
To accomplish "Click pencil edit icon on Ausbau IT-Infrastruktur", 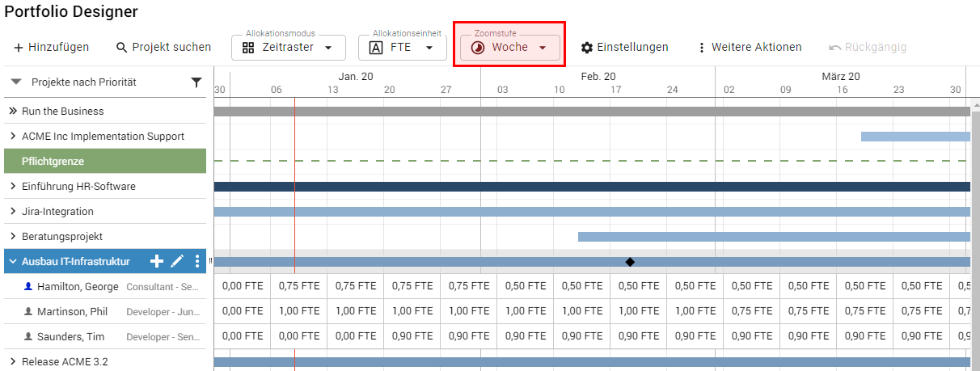I will pos(177,261).
